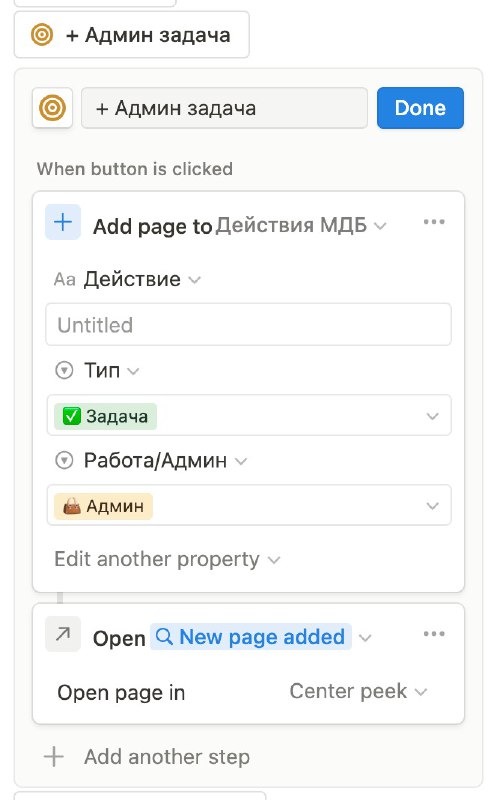Click the select icon beside Работа/Админ
Viewport: 491px width, 800px height.
64,461
